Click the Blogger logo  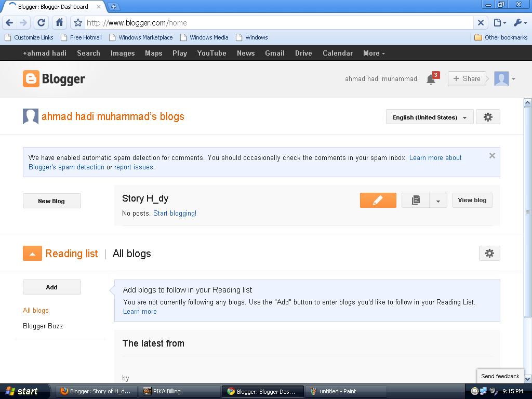54,79
